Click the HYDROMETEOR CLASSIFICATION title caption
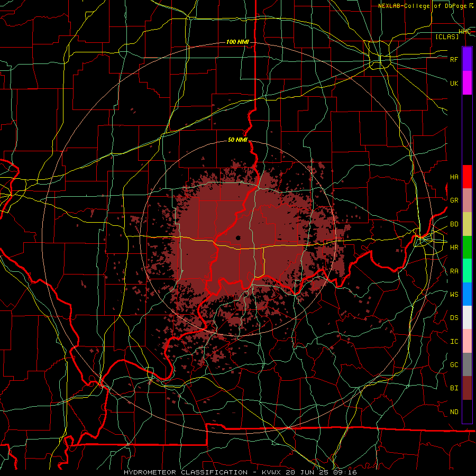 click(x=240, y=472)
